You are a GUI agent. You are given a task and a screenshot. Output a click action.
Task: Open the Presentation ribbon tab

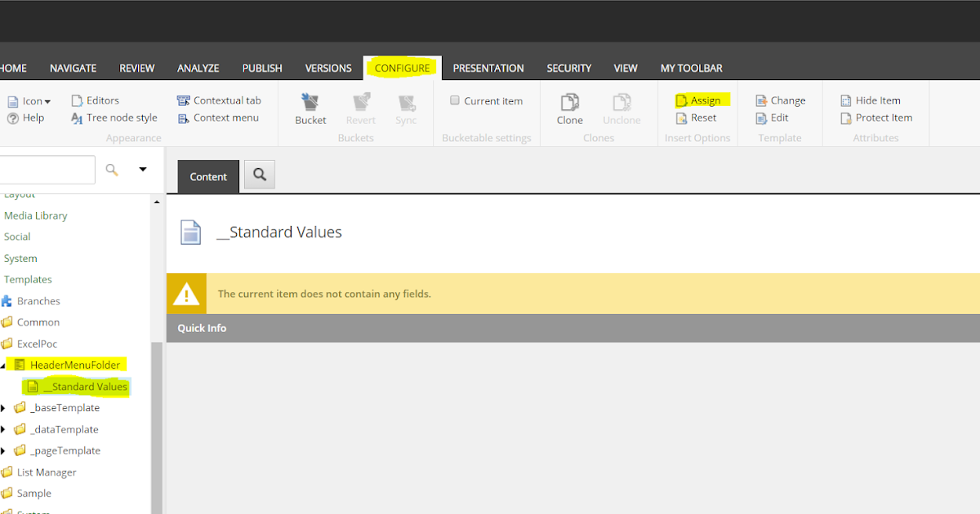[488, 68]
